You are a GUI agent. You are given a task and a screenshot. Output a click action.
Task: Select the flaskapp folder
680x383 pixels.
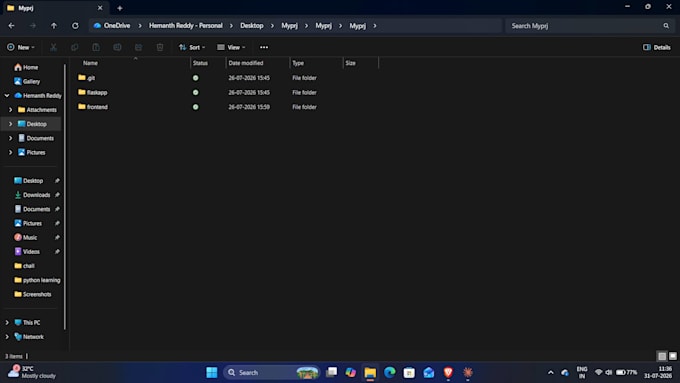tap(93, 92)
